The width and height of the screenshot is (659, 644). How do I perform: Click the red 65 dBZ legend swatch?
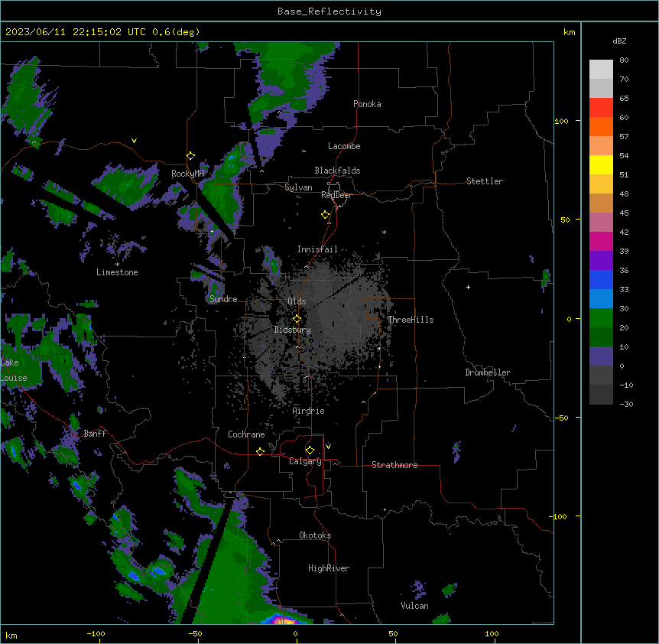click(x=601, y=107)
